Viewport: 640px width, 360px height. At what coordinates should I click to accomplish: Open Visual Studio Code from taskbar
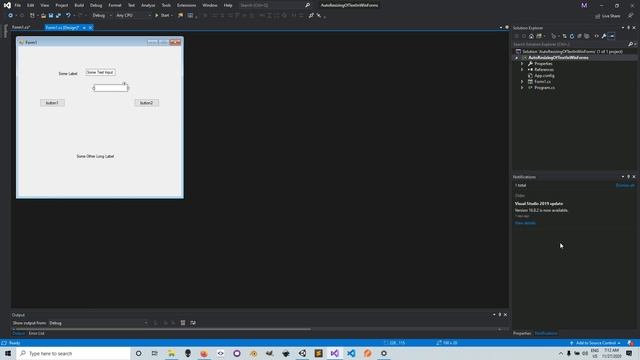click(x=351, y=353)
